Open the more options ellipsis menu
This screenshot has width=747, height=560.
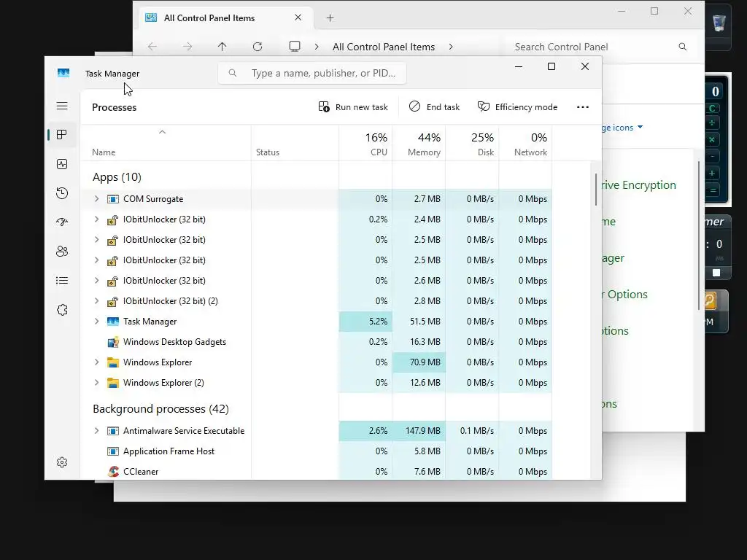click(583, 107)
